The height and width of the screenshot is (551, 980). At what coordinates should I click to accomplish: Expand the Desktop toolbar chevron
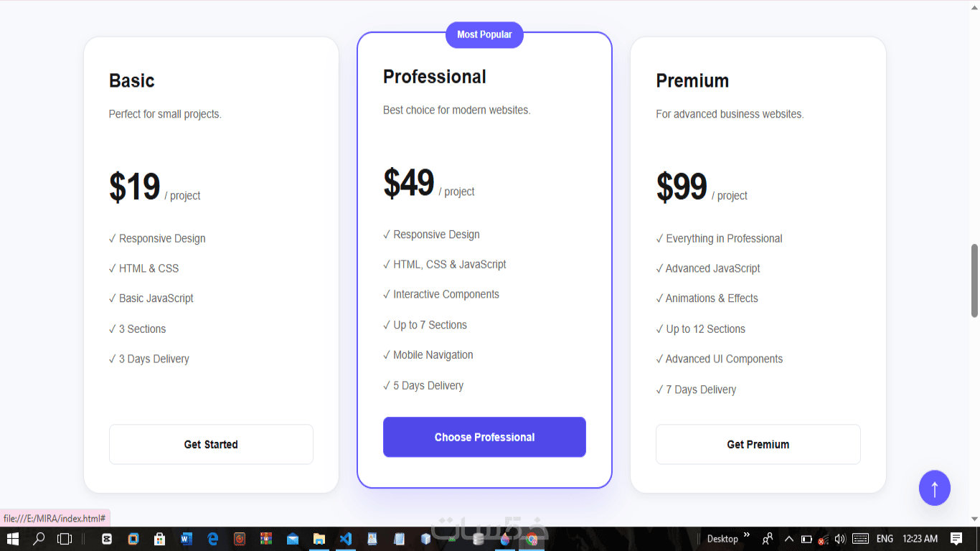pyautogui.click(x=746, y=535)
